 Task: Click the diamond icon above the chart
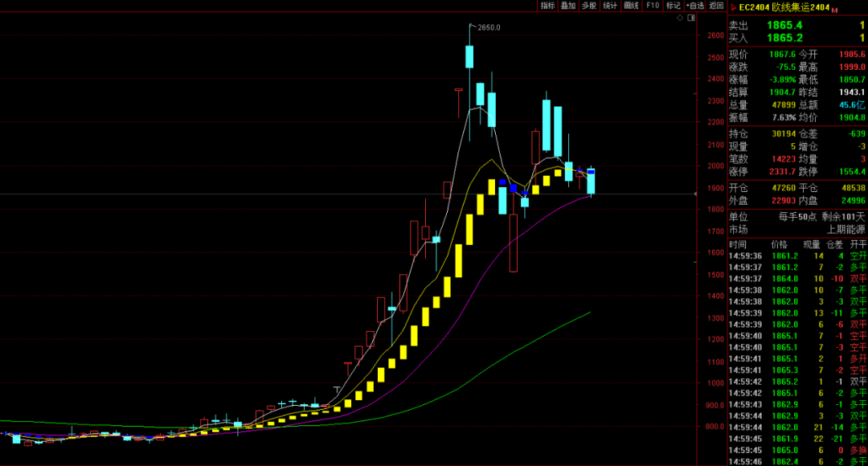click(680, 18)
